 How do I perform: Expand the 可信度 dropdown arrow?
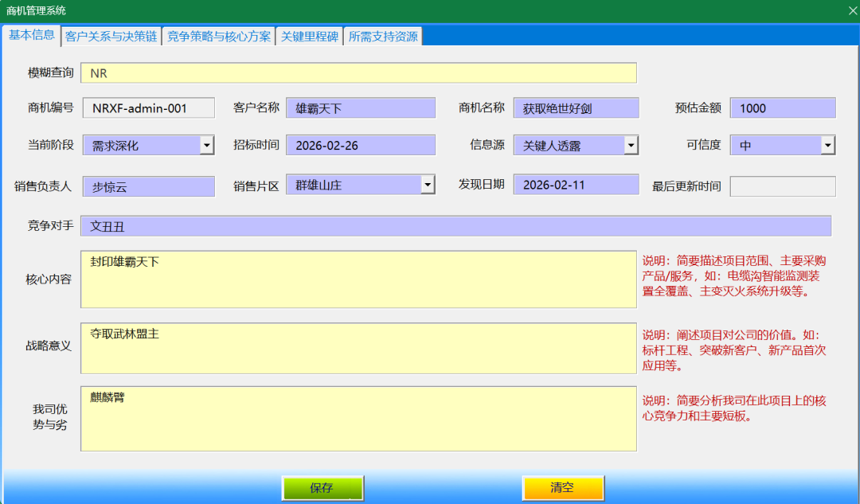[x=828, y=146]
